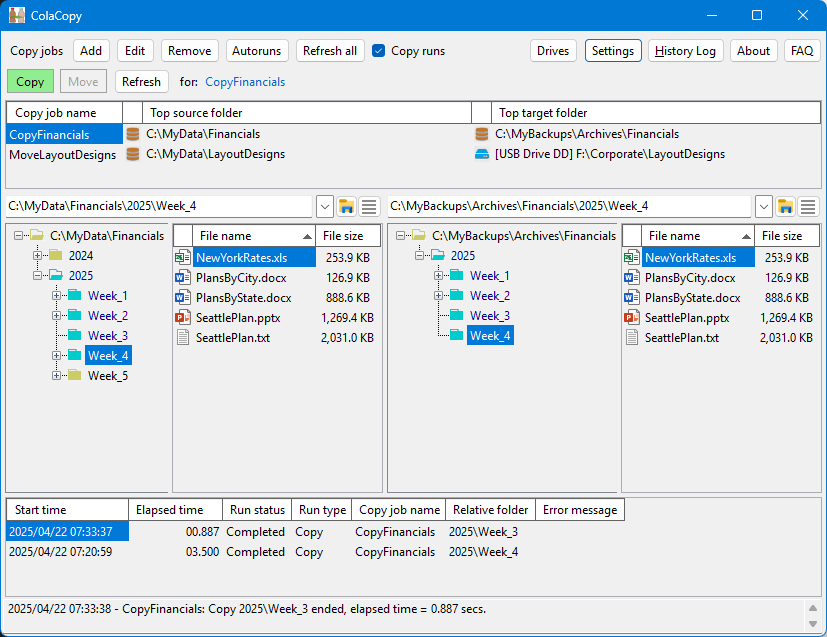Open the Drives view

click(553, 51)
